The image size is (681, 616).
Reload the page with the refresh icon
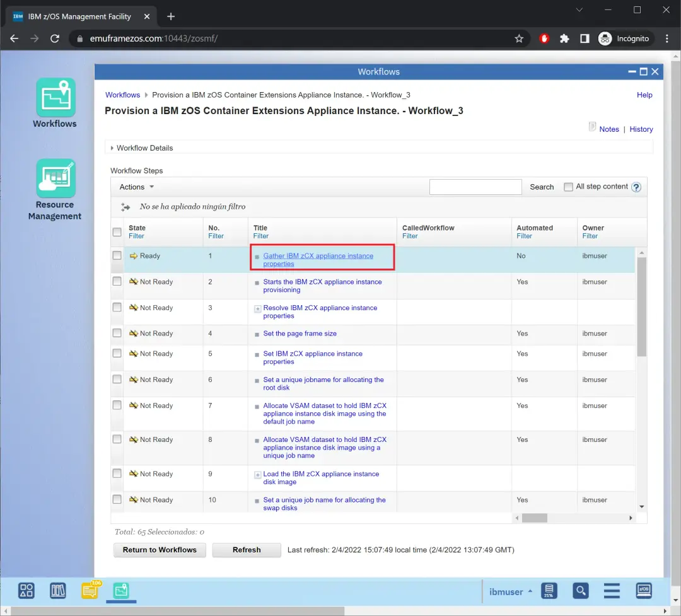55,38
